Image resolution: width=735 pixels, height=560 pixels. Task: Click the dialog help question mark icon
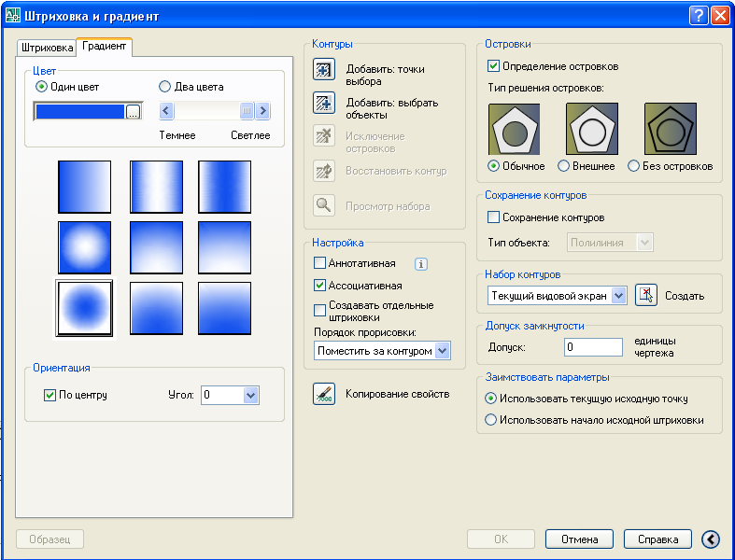699,16
